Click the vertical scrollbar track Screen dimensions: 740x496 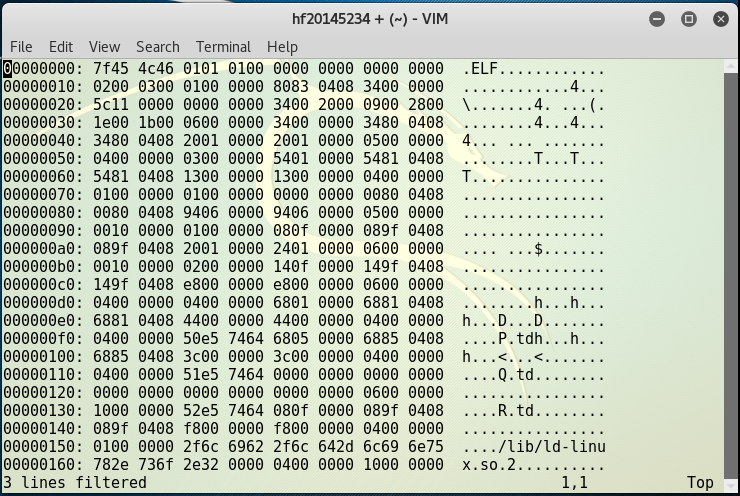pos(731,276)
